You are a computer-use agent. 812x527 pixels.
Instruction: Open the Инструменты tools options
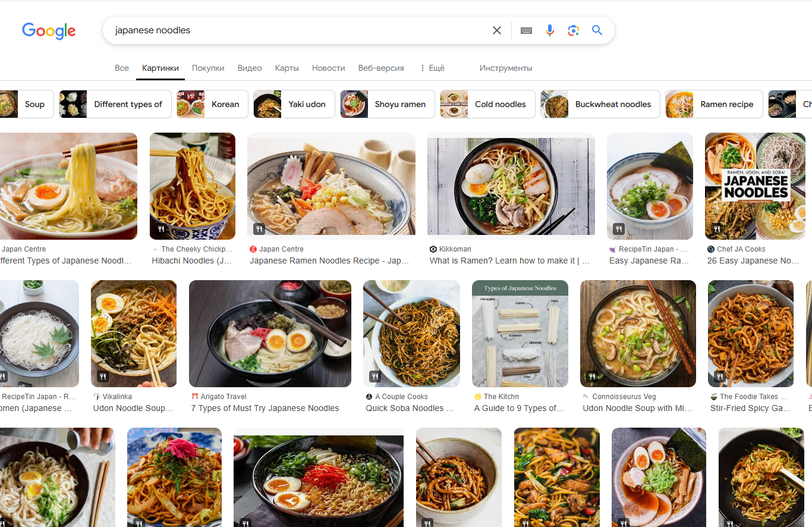(x=506, y=68)
